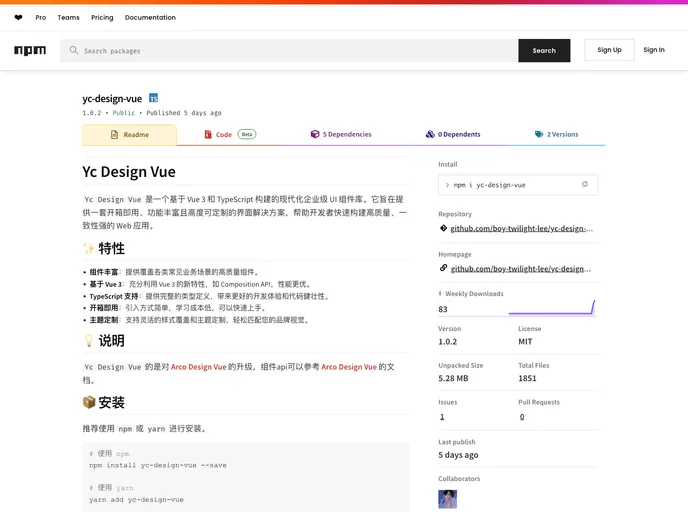Click the Sign Up button

(609, 50)
